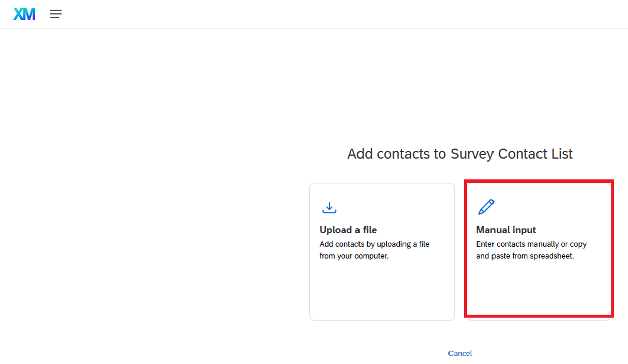Click the download arrow icon
This screenshot has height=364, width=628.
[329, 207]
